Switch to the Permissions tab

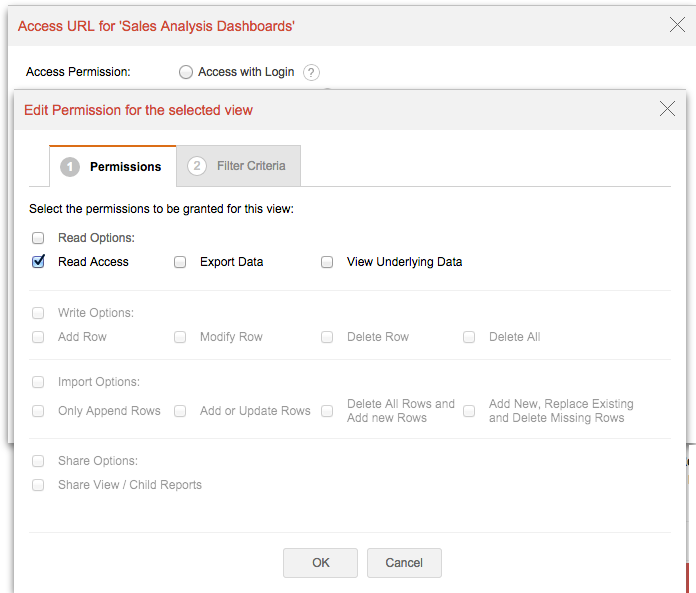coord(112,166)
